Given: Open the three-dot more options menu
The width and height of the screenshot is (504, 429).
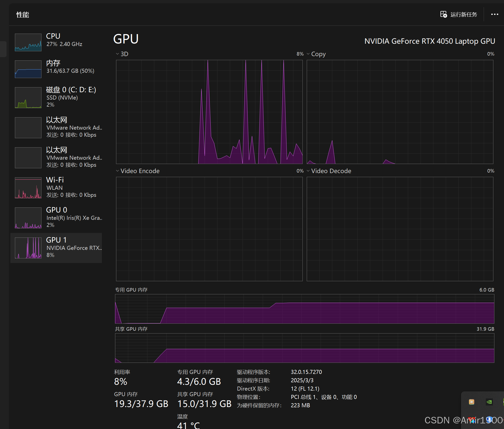Looking at the screenshot, I should (x=494, y=14).
